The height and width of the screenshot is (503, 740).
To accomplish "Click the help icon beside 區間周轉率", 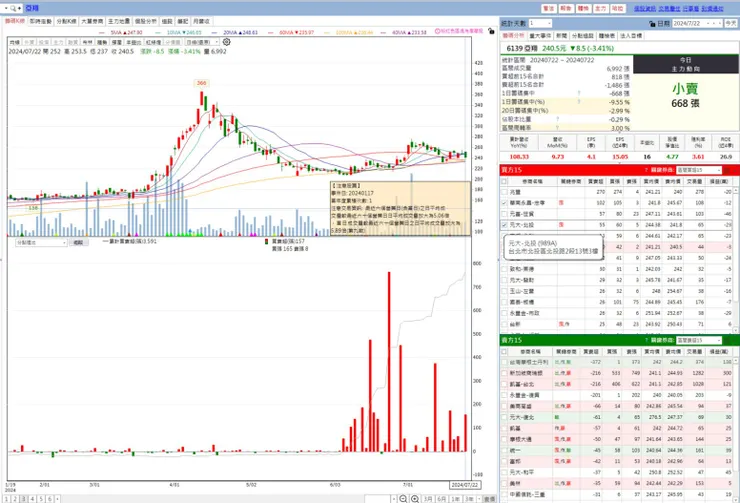I will click(557, 128).
